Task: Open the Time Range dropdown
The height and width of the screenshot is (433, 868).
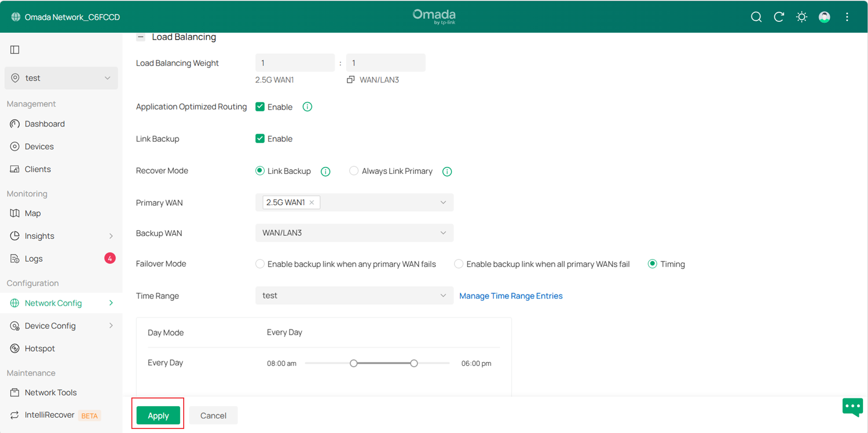Action: [x=354, y=296]
